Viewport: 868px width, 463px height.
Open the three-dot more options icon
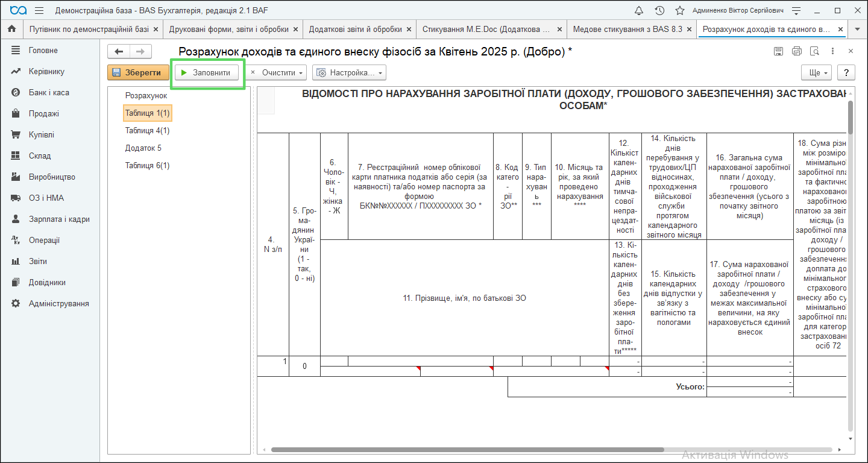coord(832,51)
